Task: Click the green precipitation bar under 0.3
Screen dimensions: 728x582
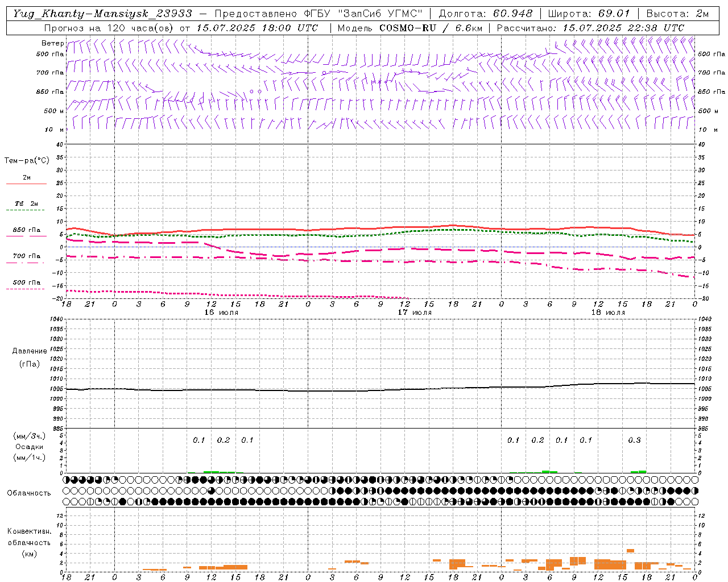Action: pos(638,472)
